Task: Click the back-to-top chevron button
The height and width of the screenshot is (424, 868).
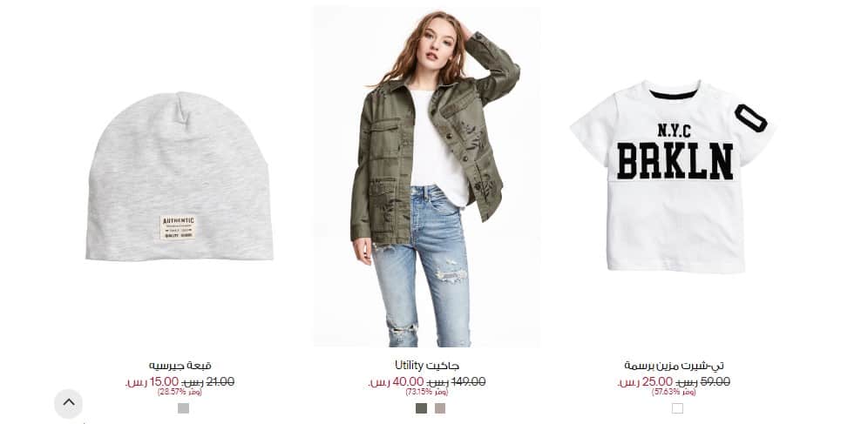Action: (x=68, y=404)
